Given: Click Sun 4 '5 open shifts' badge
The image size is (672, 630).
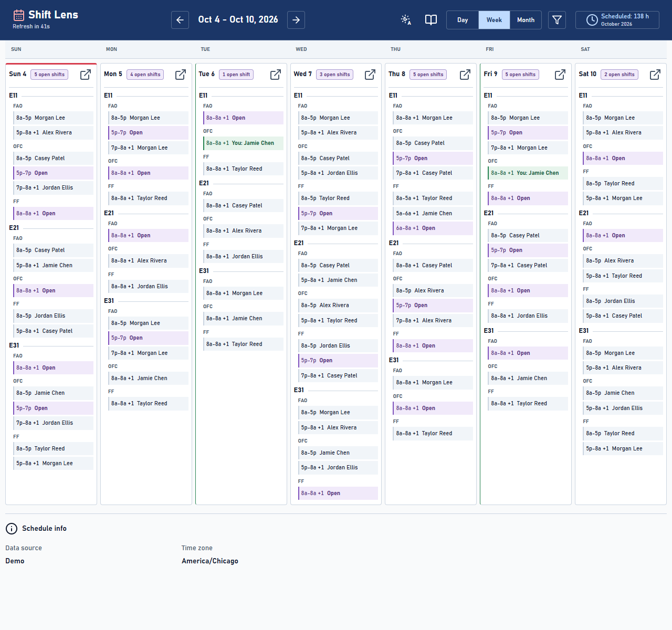Looking at the screenshot, I should 49,75.
